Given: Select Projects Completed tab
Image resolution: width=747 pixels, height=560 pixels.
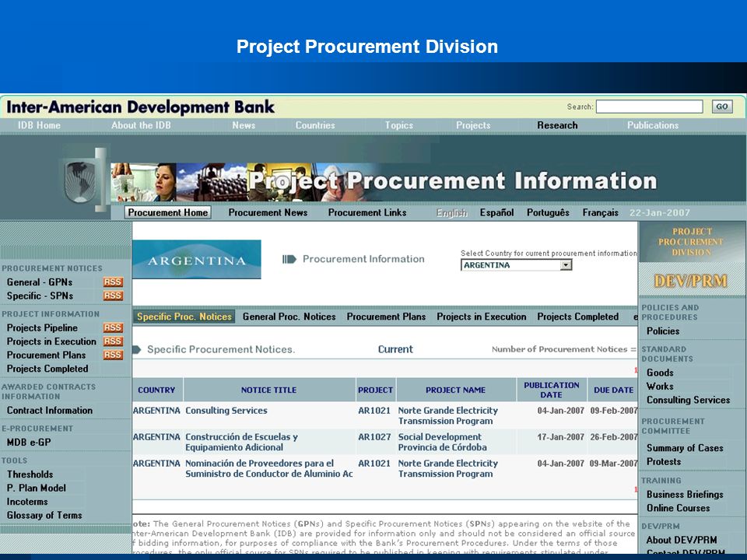Looking at the screenshot, I should coord(578,317).
